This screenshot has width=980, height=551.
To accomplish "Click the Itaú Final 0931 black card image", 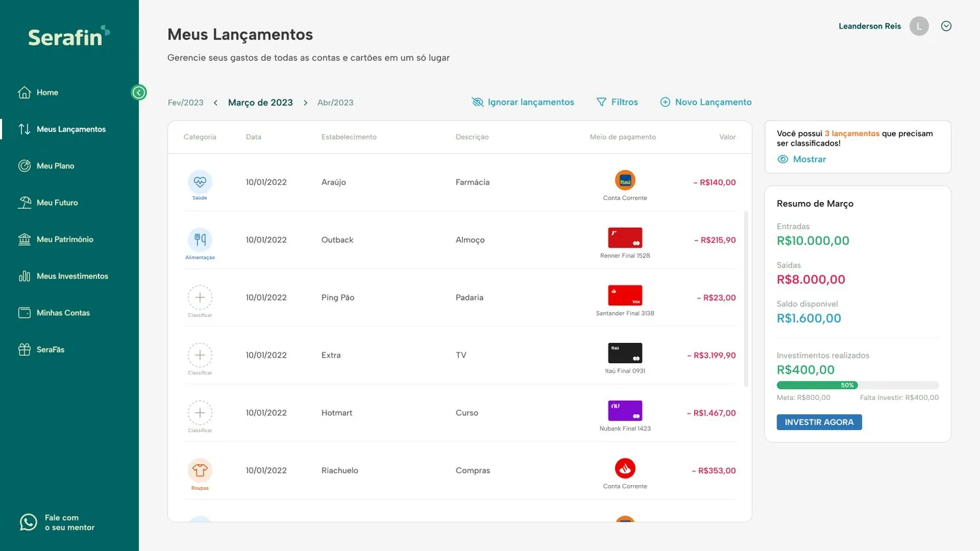I will (x=625, y=353).
